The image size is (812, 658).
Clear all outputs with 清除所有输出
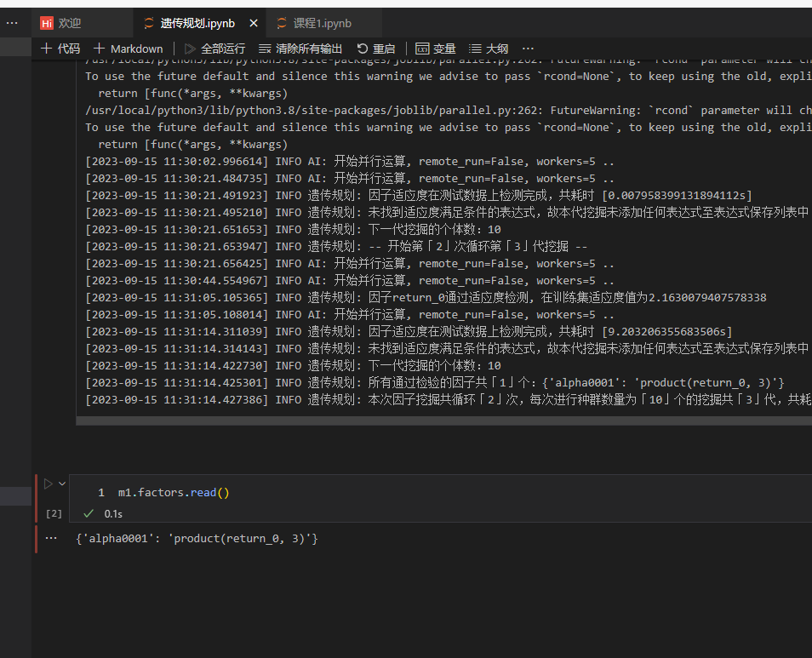[x=300, y=49]
